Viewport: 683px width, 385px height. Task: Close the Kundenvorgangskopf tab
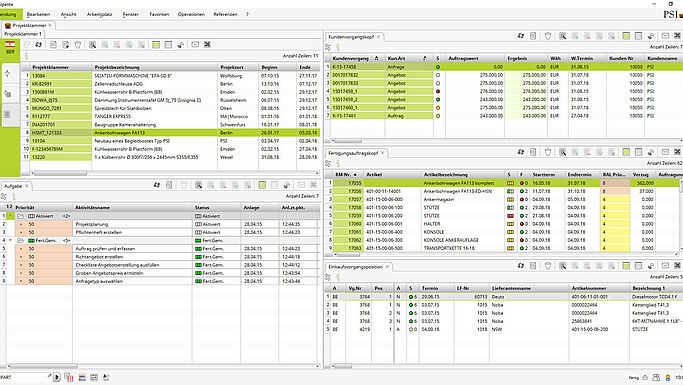coord(379,37)
